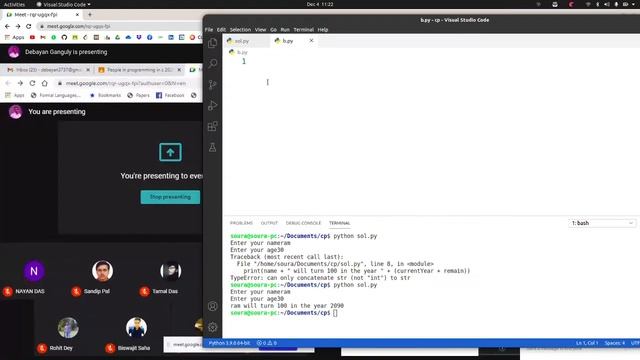Open the File menu in VS Code
Viewport: 640px width, 360px height.
(x=209, y=30)
